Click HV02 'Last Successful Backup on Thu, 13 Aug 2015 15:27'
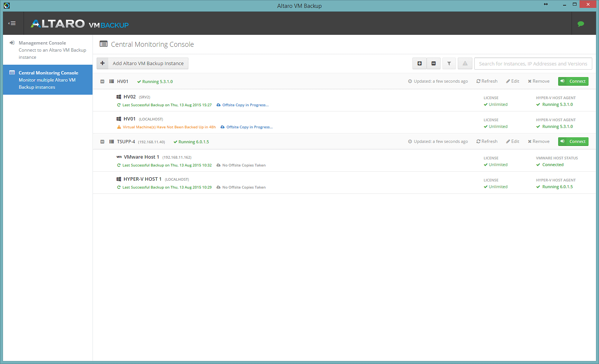This screenshot has width=599, height=364. 167,105
